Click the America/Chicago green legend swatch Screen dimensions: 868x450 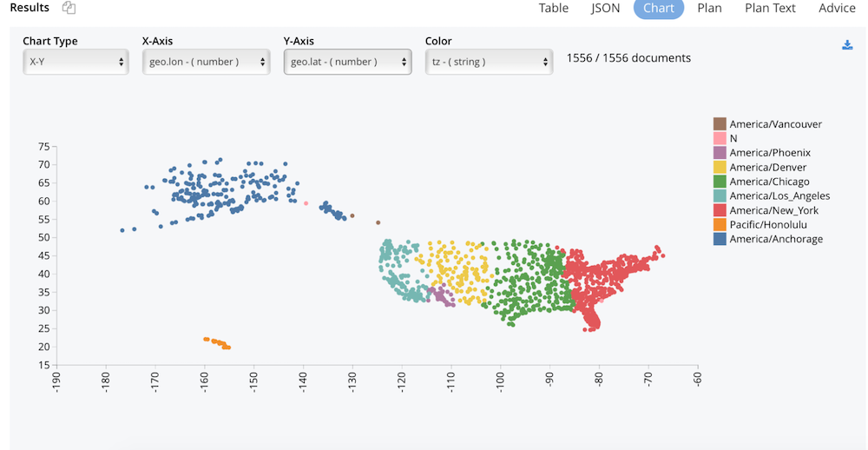click(x=720, y=182)
